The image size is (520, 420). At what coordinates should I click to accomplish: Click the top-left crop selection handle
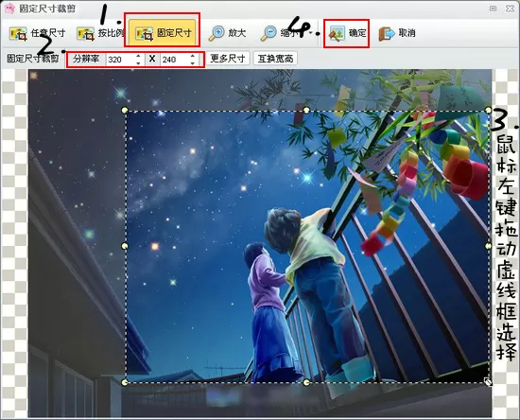pyautogui.click(x=125, y=110)
